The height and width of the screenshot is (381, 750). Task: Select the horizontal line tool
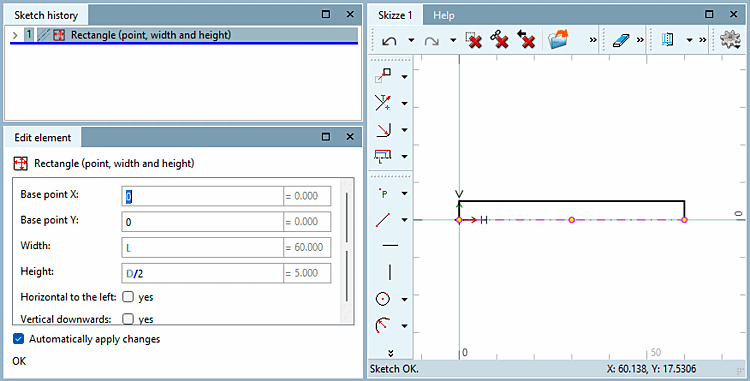click(390, 246)
